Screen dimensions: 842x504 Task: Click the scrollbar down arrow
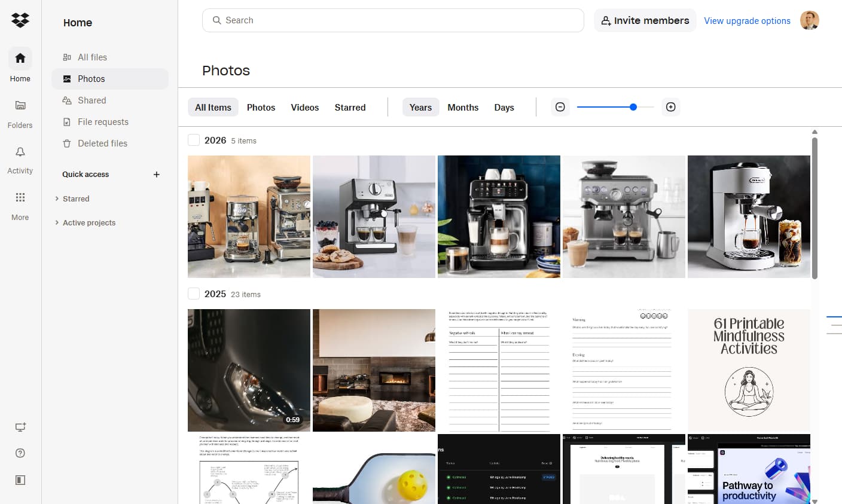814,500
